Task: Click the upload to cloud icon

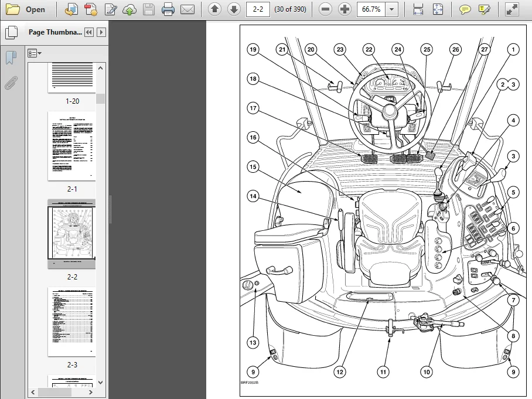Action: click(129, 9)
